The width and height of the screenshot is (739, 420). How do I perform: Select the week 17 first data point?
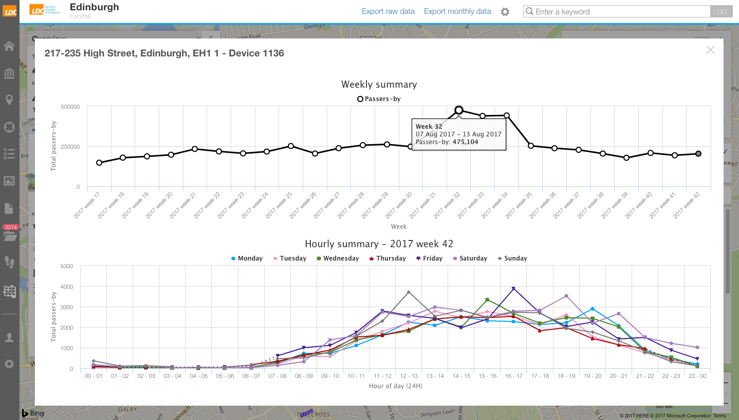tap(99, 163)
